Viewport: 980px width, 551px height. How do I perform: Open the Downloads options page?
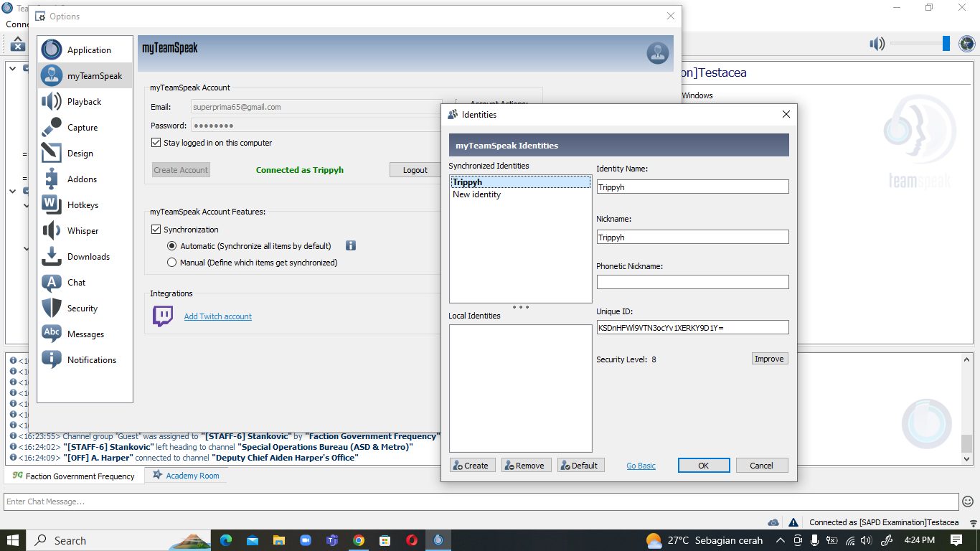point(85,256)
